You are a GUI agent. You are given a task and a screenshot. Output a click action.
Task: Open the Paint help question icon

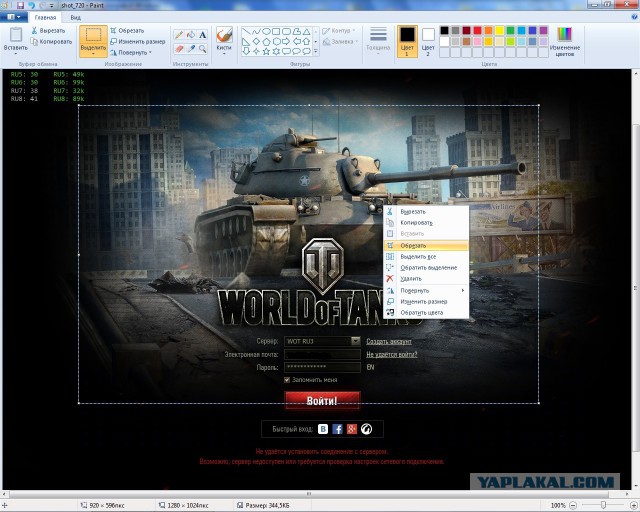click(634, 17)
